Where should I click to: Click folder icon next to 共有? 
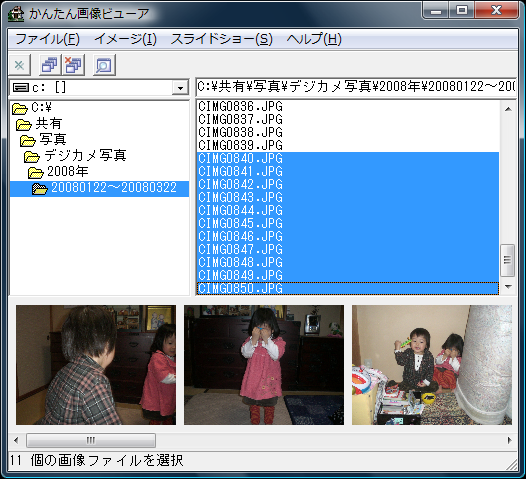click(23, 124)
